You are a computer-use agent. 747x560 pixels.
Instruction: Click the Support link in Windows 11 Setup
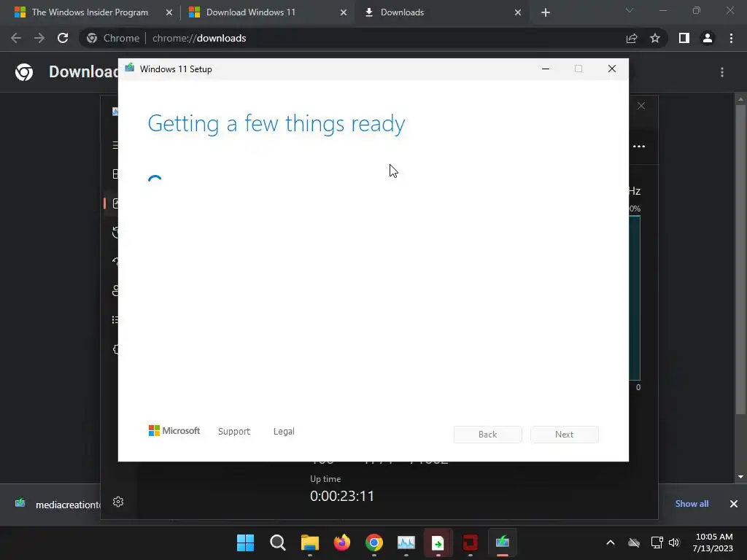[x=234, y=432]
